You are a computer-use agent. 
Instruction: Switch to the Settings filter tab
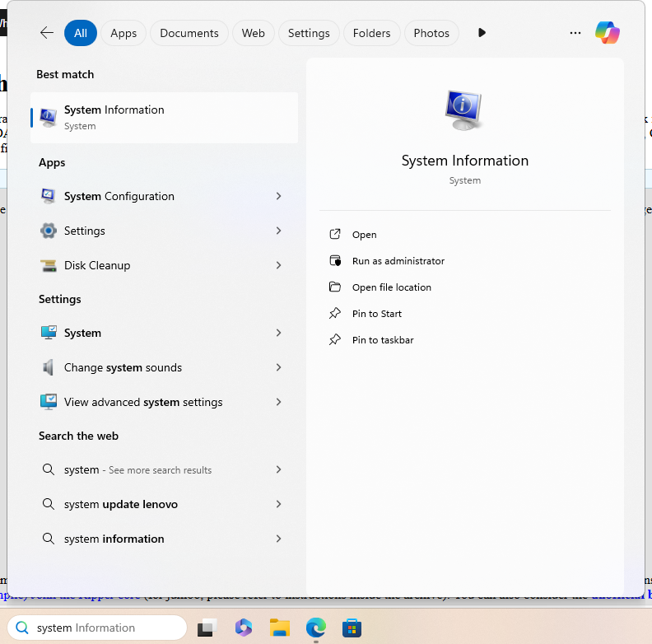309,33
